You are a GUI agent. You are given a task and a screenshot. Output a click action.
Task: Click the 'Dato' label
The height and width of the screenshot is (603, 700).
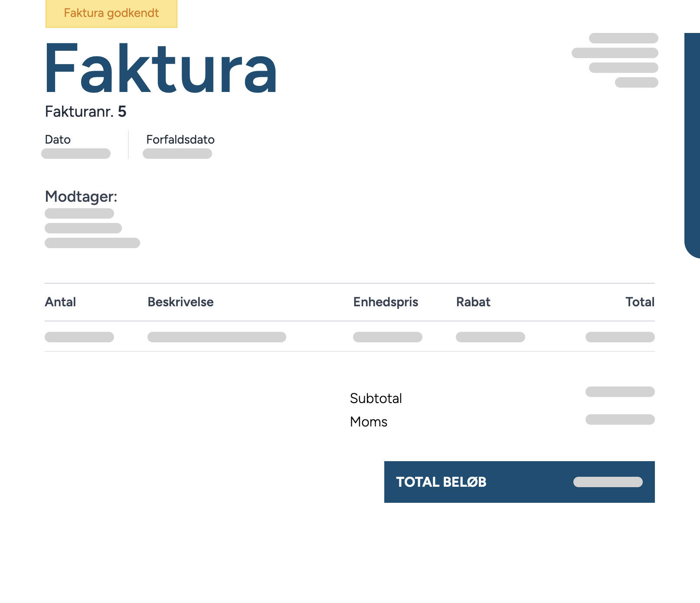click(58, 140)
